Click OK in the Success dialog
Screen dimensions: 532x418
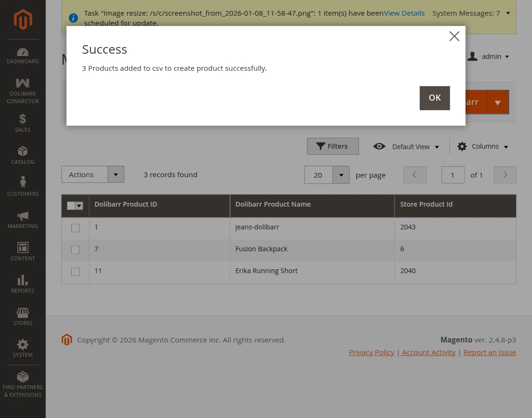pos(435,98)
